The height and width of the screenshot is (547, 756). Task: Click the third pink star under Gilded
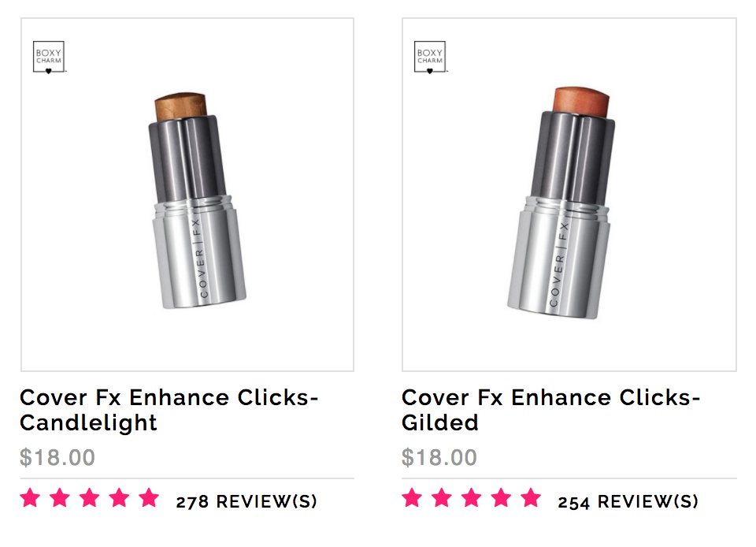point(472,498)
